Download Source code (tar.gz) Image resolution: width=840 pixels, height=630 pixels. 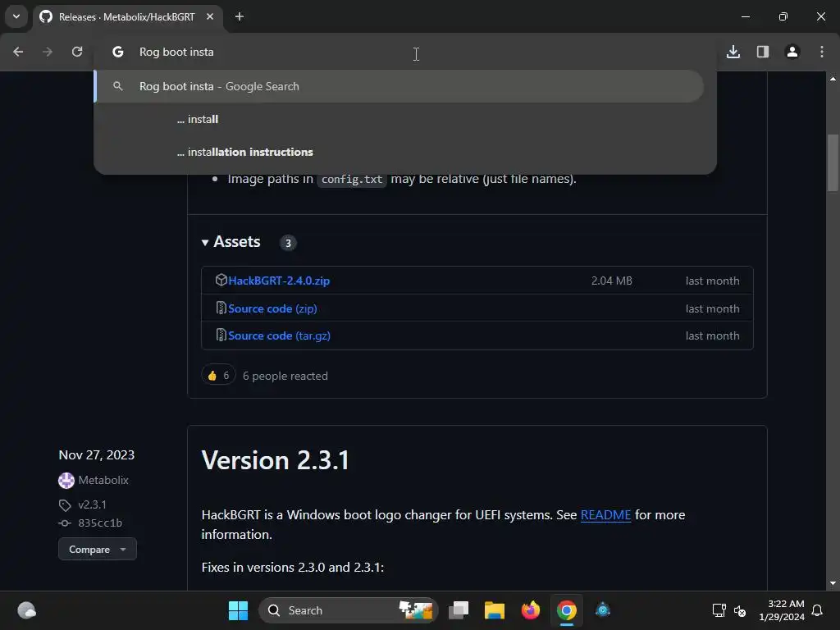279,336
